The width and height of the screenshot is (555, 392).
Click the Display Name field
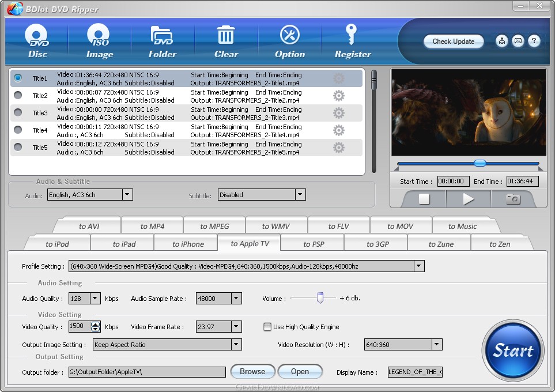(415, 372)
